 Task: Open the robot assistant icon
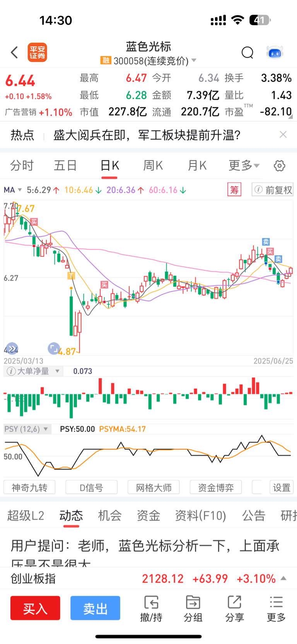[275, 52]
